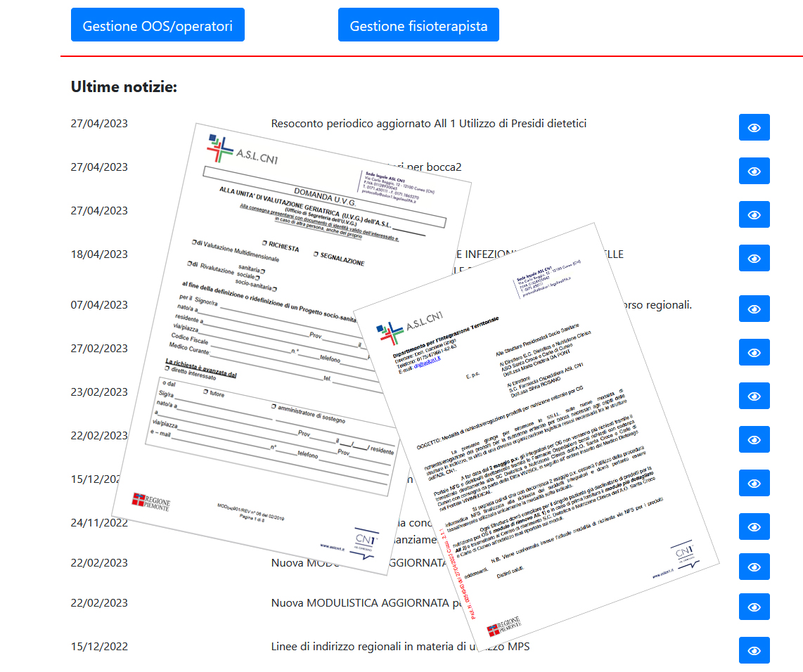The height and width of the screenshot is (672, 803).
Task: Show the 07/04/2023 news via eye icon
Action: pyautogui.click(x=754, y=309)
